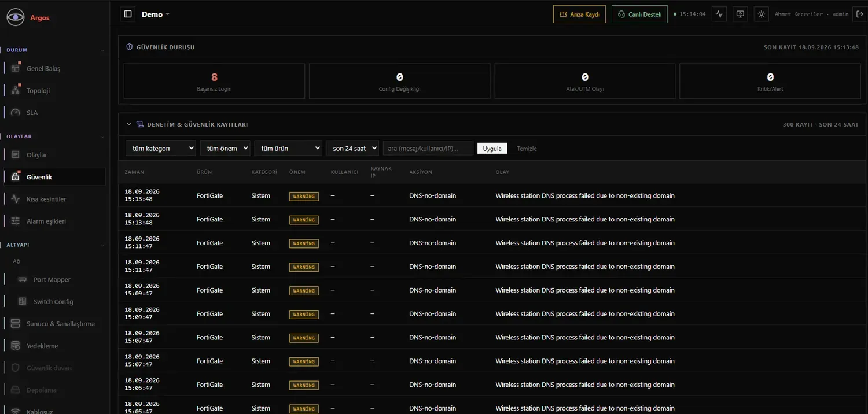This screenshot has height=414, width=868.
Task: Open the Başarısız Login card
Action: pyautogui.click(x=214, y=81)
